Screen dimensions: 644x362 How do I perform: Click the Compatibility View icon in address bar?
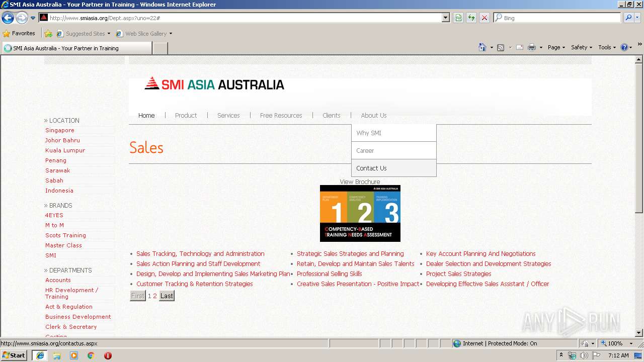coord(458,18)
